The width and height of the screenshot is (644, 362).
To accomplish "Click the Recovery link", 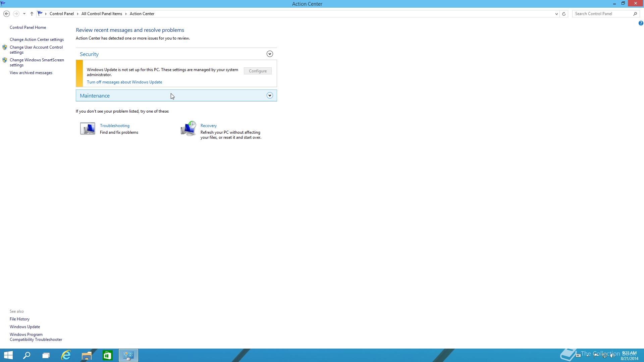I will [x=209, y=126].
